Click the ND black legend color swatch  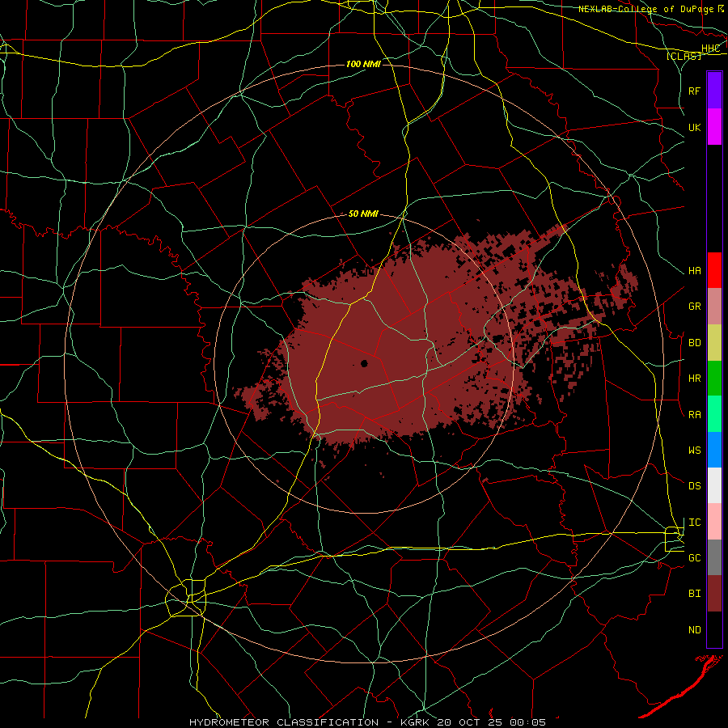714,629
